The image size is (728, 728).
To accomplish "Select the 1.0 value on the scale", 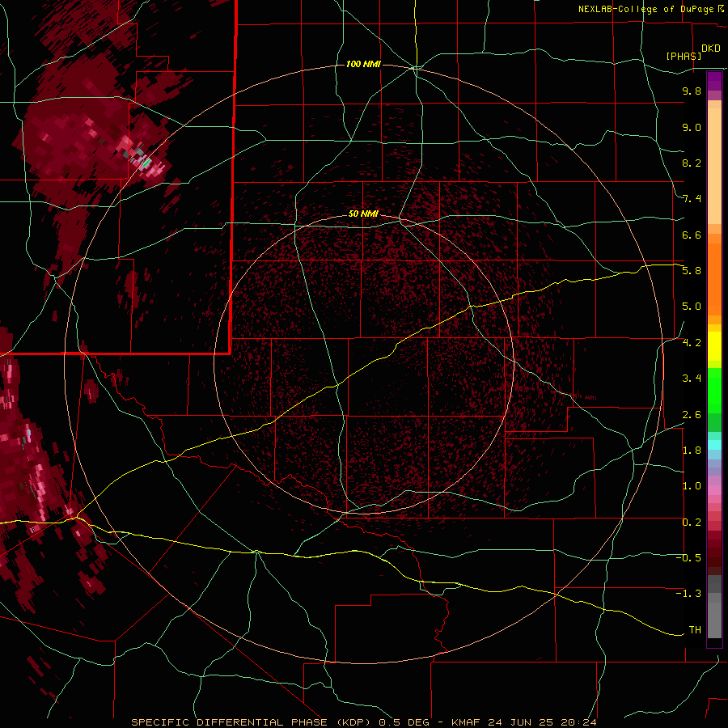I will click(x=692, y=486).
